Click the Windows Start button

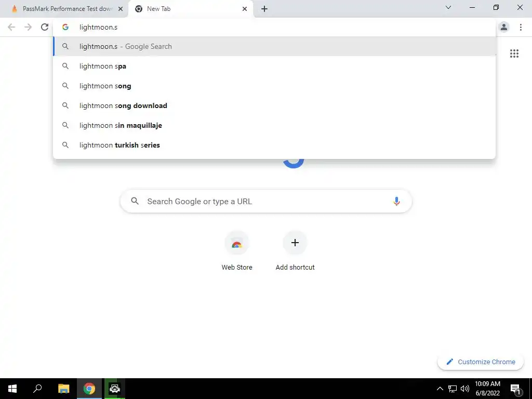(12, 389)
